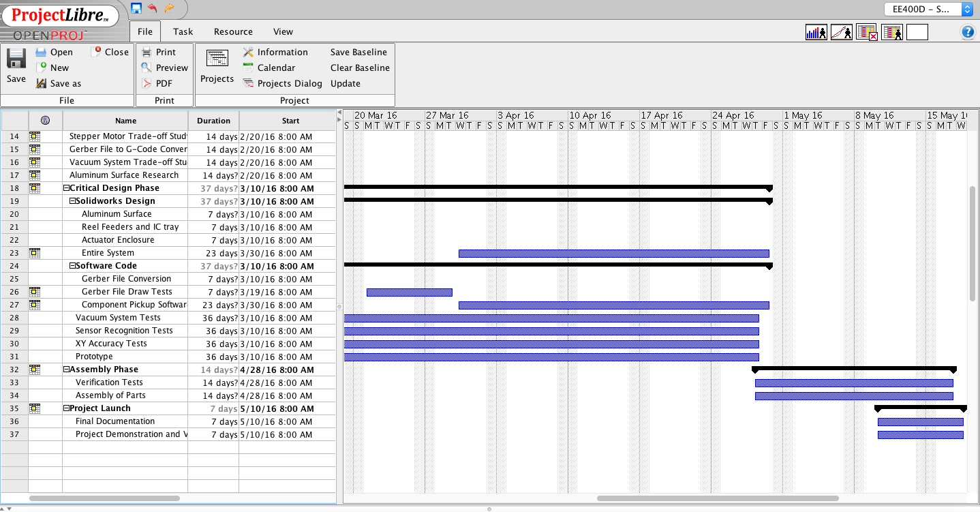This screenshot has width=980, height=512.
Task: Click the Name column header
Action: point(125,121)
